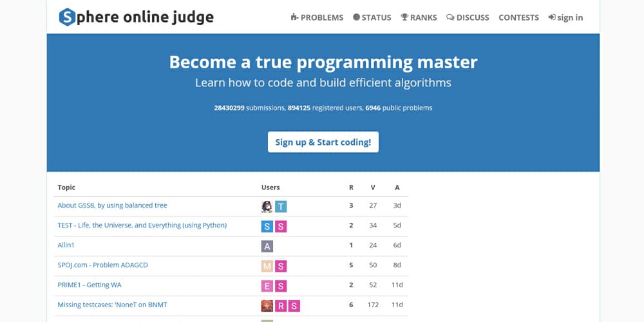Open the DISCUSS forum
The image size is (644, 322).
[468, 17]
